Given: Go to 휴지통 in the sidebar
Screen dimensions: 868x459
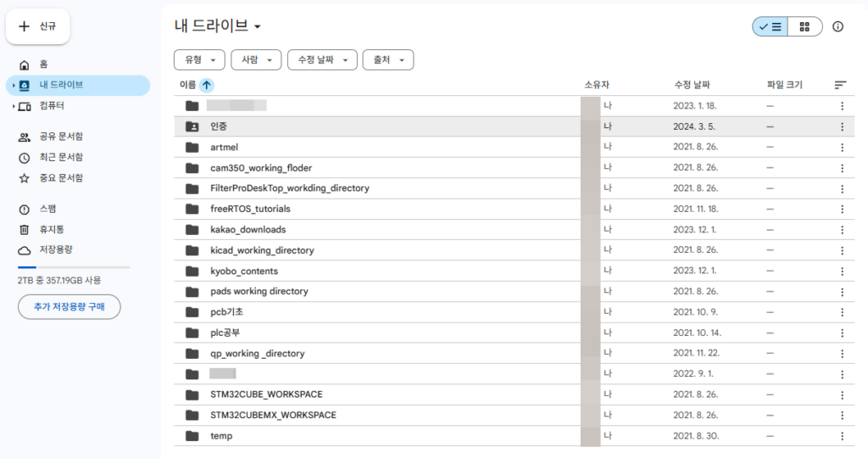Looking at the screenshot, I should coord(52,229).
